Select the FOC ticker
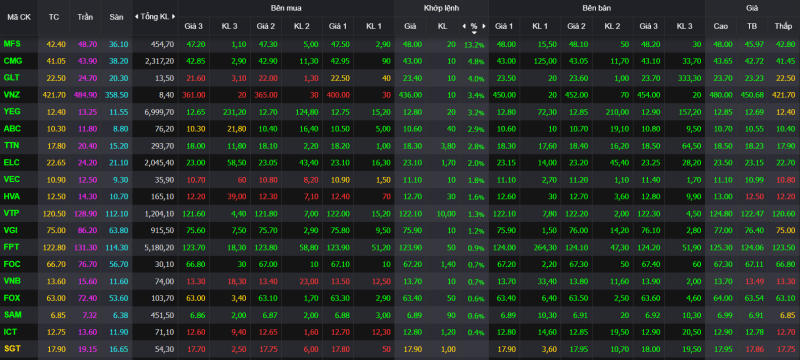Image resolution: width=800 pixels, height=360 pixels. point(12,264)
